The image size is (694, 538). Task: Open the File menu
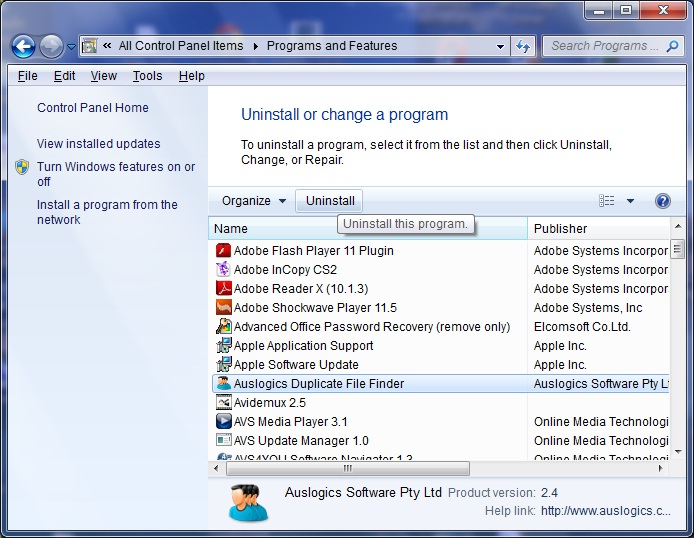point(27,76)
